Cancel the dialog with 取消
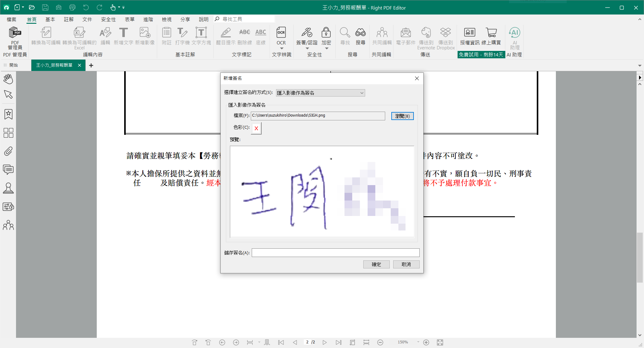644x348 pixels. pyautogui.click(x=406, y=264)
